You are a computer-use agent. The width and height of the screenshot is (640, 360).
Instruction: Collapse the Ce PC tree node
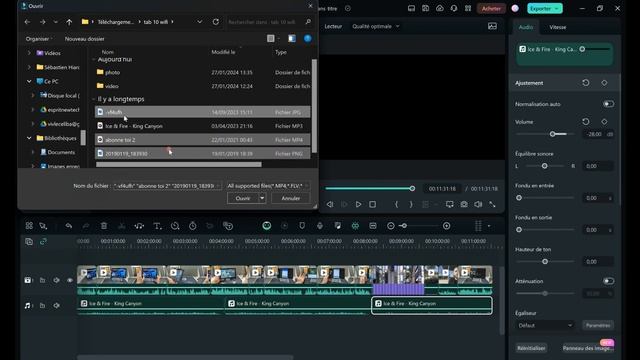(x=29, y=81)
